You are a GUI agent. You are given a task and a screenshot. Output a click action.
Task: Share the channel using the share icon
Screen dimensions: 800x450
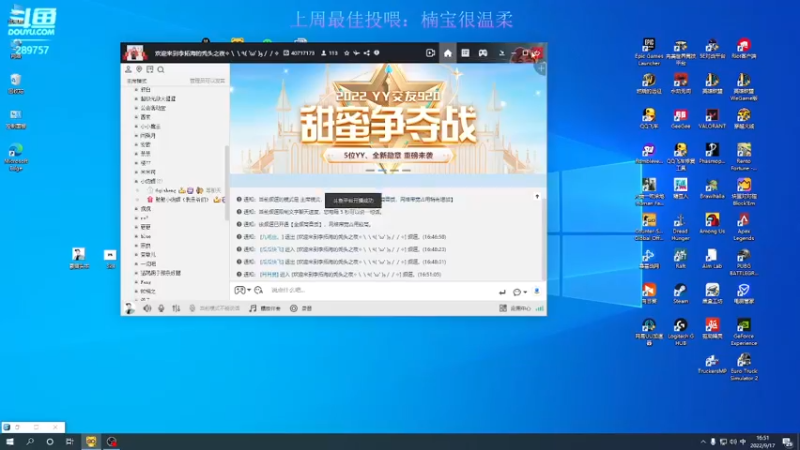(366, 53)
